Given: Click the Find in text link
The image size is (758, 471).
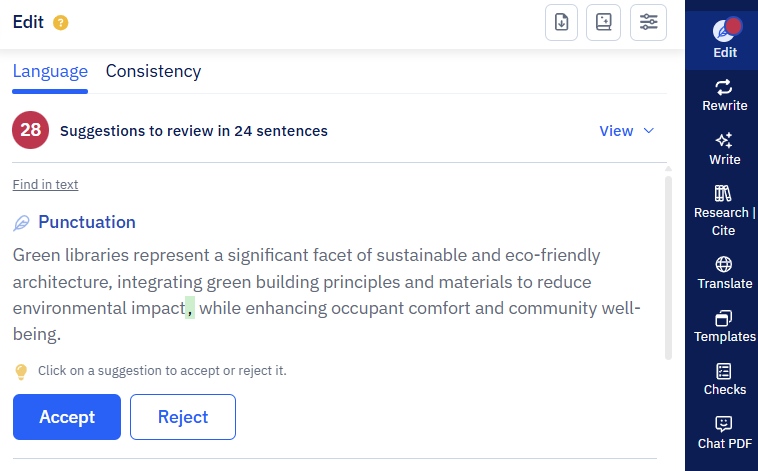Looking at the screenshot, I should point(45,185).
